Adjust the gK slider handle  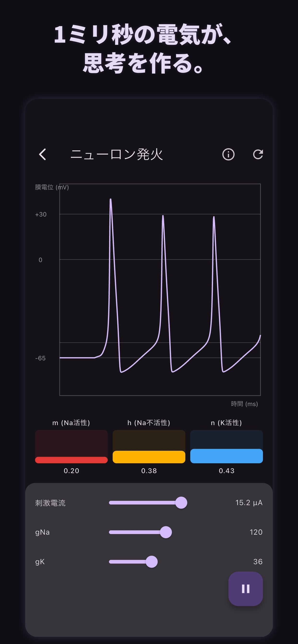pyautogui.click(x=151, y=562)
